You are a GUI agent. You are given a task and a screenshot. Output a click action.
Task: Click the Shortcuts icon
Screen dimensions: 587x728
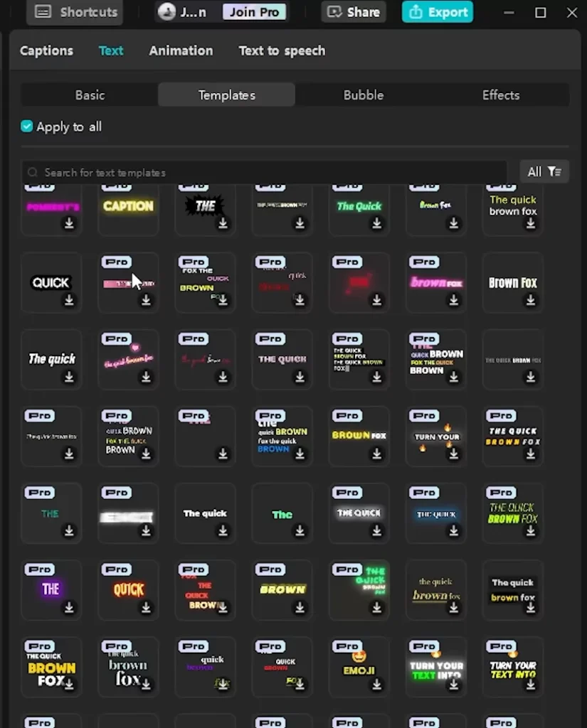click(x=43, y=11)
